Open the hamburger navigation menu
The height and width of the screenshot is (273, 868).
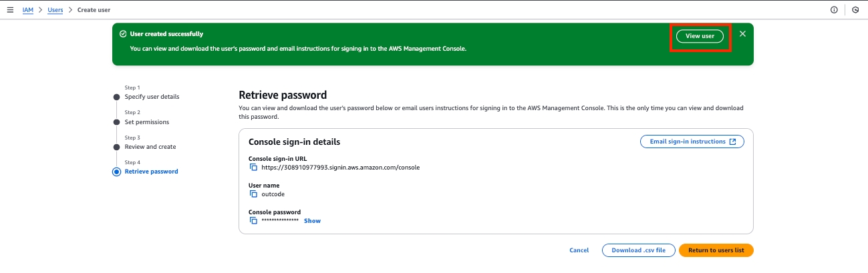[10, 10]
